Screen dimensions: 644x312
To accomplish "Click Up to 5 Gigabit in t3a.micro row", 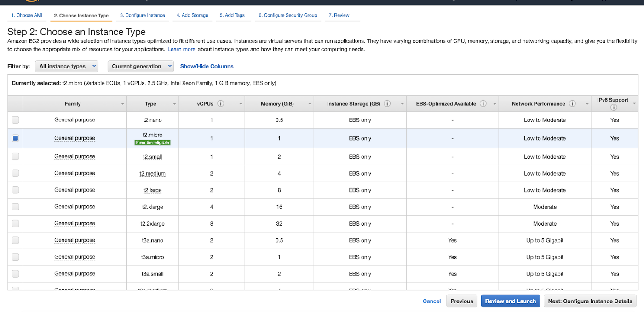I will (x=545, y=257).
